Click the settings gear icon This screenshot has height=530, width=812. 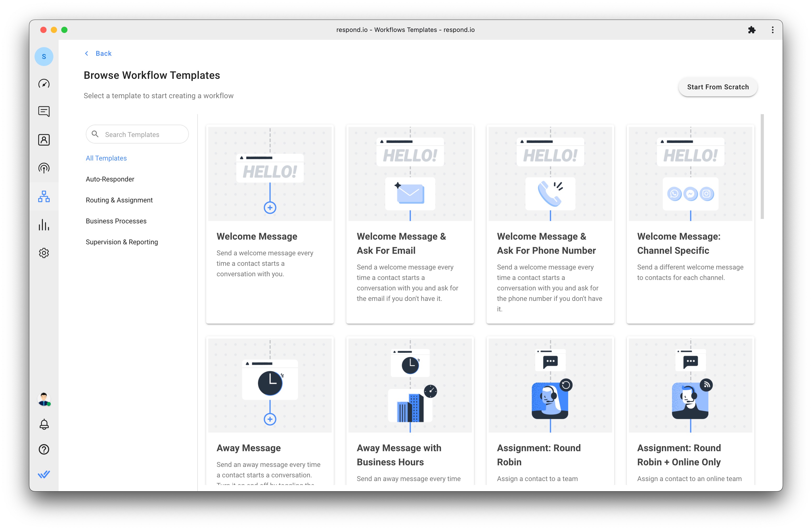click(44, 253)
